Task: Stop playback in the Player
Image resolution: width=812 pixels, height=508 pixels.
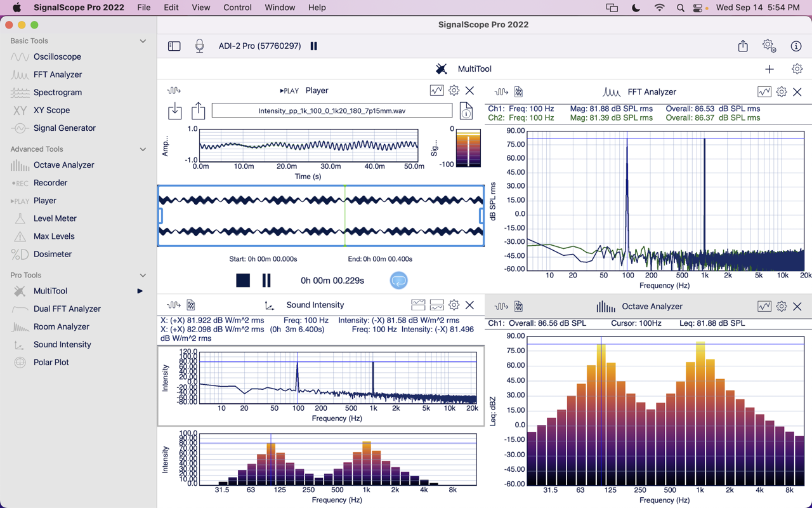Action: pyautogui.click(x=243, y=280)
